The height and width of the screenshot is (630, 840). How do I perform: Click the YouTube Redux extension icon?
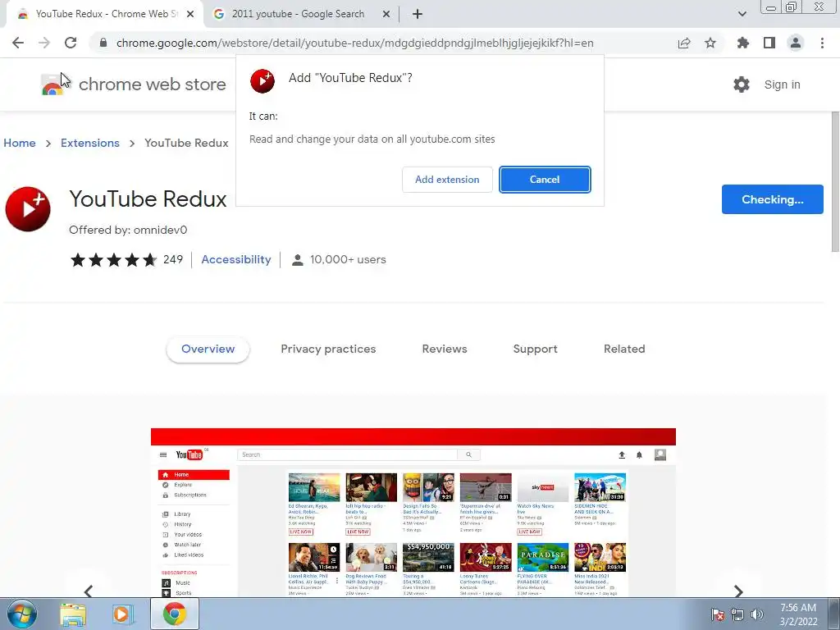pos(28,209)
